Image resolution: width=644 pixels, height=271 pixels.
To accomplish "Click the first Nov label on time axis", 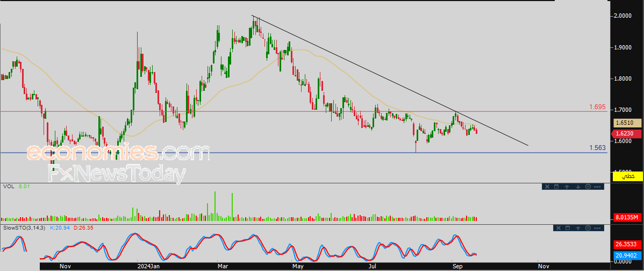I will pyautogui.click(x=65, y=266).
